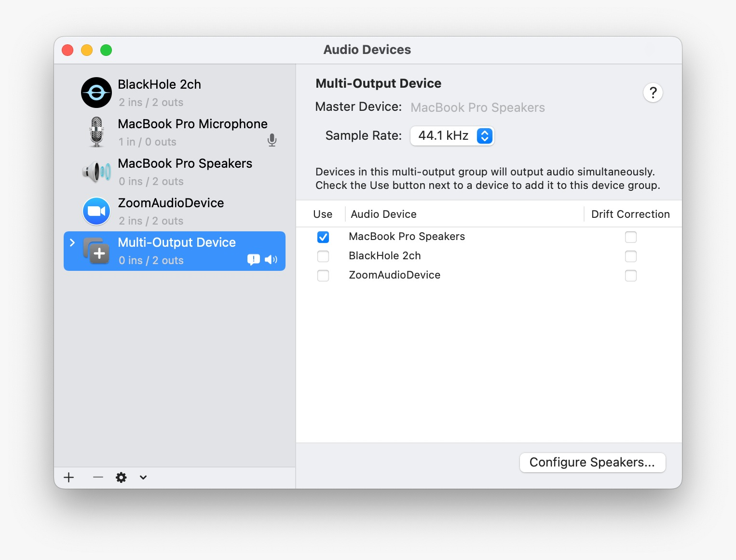Image resolution: width=736 pixels, height=560 pixels.
Task: Enable Use for BlackHole 2ch
Action: pos(323,256)
